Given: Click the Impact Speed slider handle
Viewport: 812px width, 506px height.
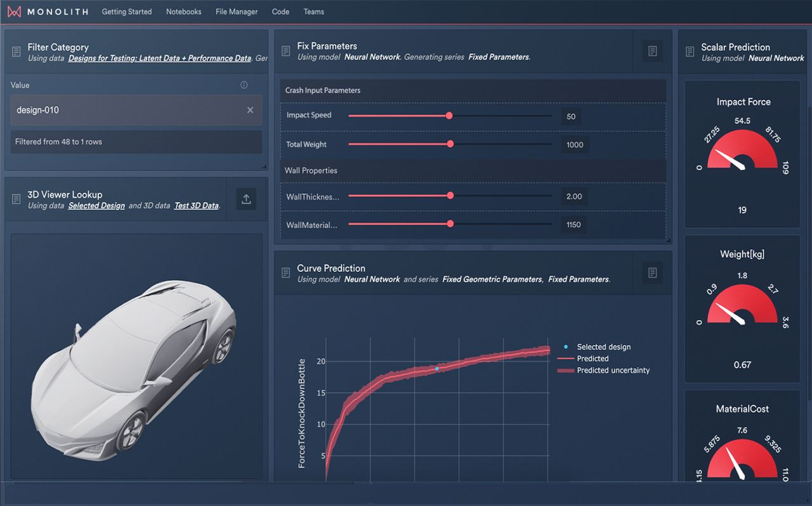Looking at the screenshot, I should pos(449,116).
